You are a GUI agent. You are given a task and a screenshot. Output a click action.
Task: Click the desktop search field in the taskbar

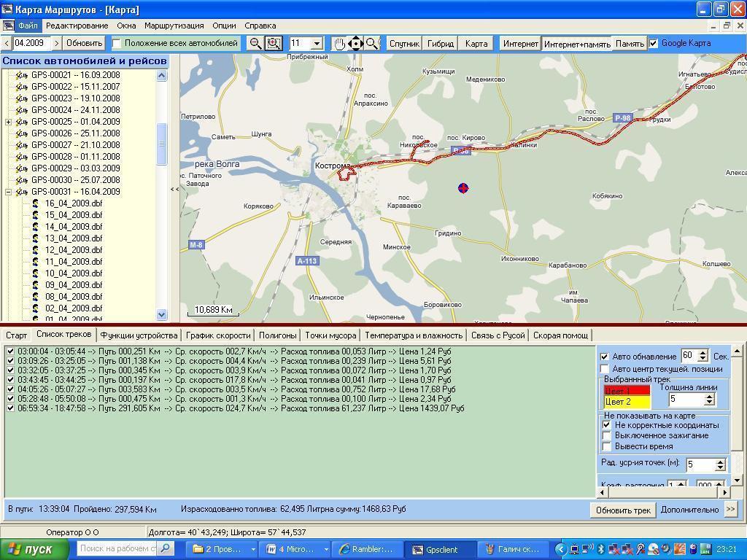click(117, 548)
